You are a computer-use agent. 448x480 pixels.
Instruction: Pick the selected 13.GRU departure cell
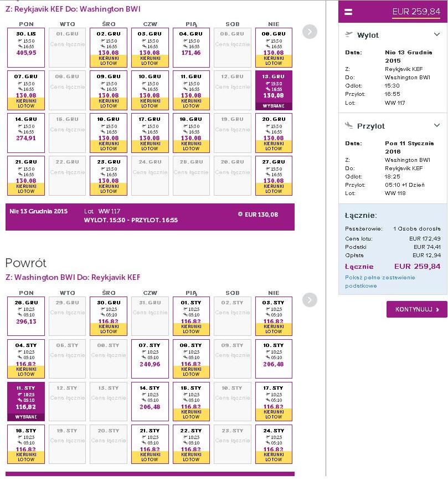[x=274, y=90]
